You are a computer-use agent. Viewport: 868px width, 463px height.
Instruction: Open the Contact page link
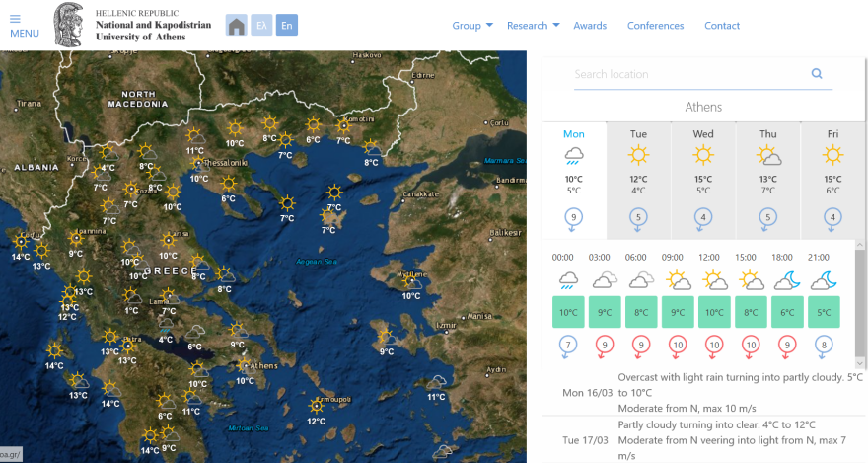pyautogui.click(x=721, y=26)
